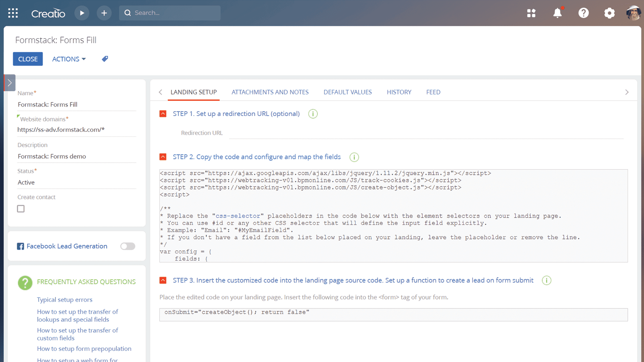Show info for Step 1 redirection URL
644x362 pixels.
[x=313, y=114]
